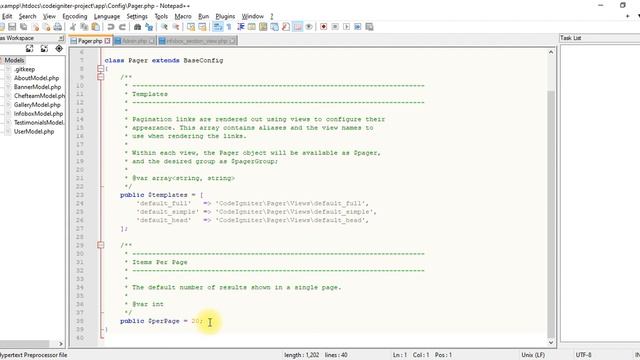Click the editor vertical scrollbar down arrow
This screenshot has width=640, height=360.
pyautogui.click(x=551, y=342)
